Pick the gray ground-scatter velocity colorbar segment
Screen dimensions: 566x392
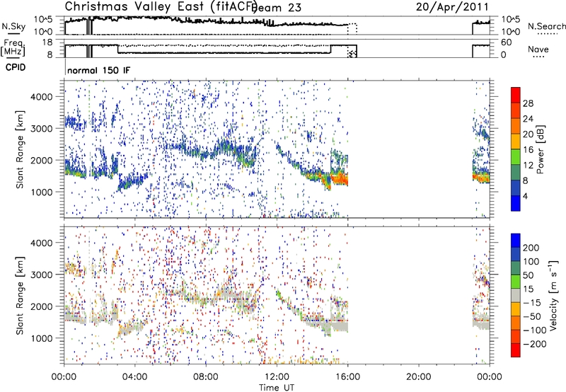pyautogui.click(x=516, y=295)
